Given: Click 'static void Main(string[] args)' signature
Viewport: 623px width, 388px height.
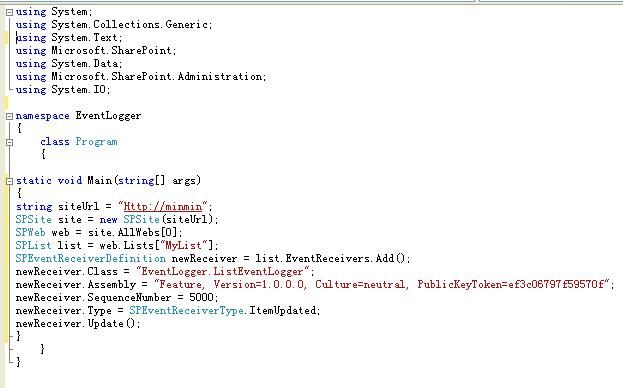Looking at the screenshot, I should tap(108, 180).
